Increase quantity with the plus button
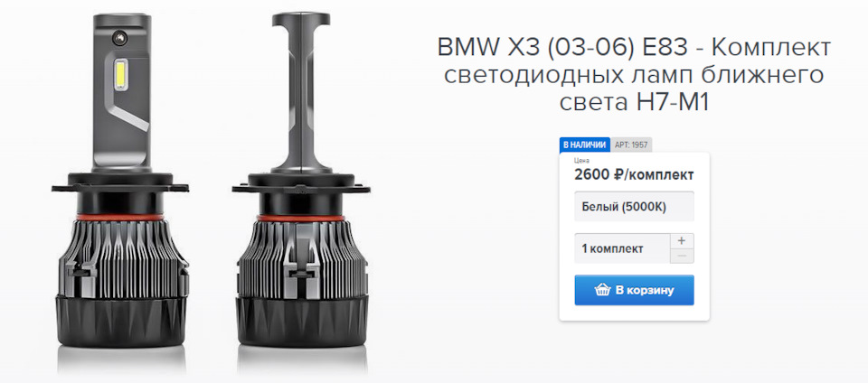 click(682, 241)
